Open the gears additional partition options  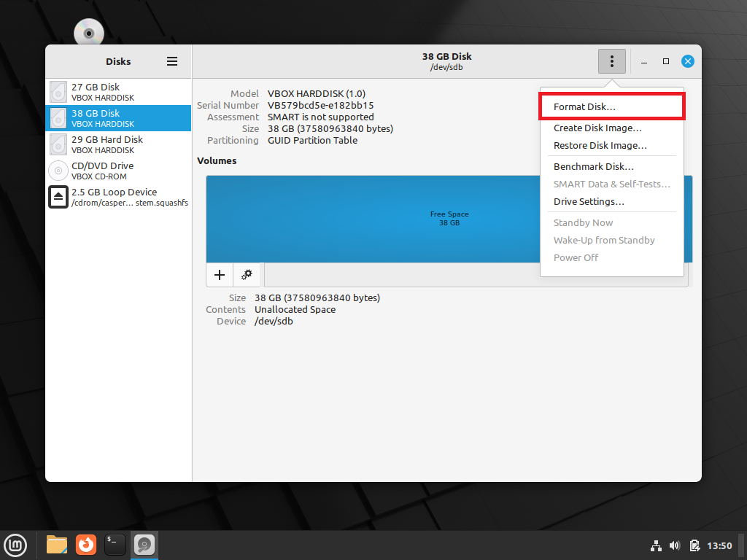[x=247, y=275]
